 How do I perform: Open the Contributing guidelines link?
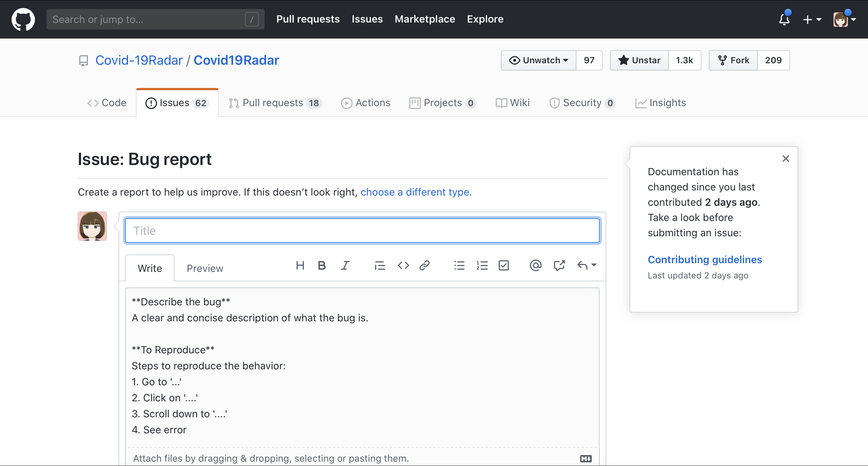pos(704,260)
